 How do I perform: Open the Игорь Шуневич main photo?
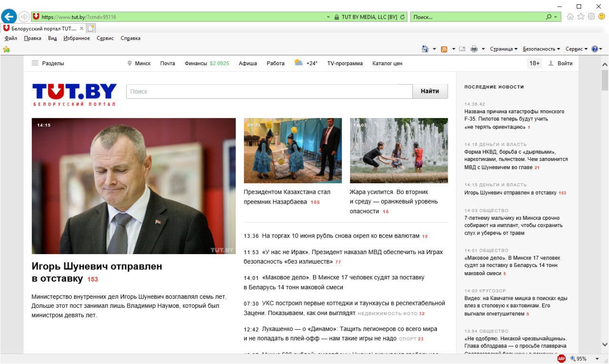pyautogui.click(x=134, y=186)
